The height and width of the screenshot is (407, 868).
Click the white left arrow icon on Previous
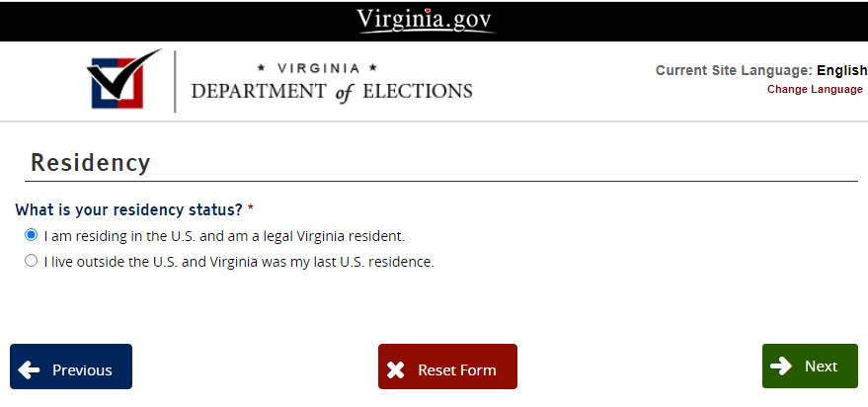(x=30, y=370)
